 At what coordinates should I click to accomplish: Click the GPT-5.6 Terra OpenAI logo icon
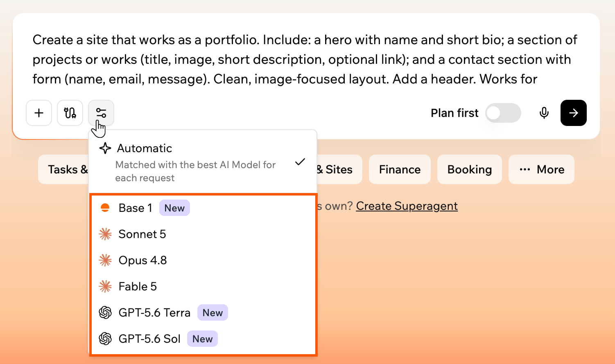click(105, 312)
